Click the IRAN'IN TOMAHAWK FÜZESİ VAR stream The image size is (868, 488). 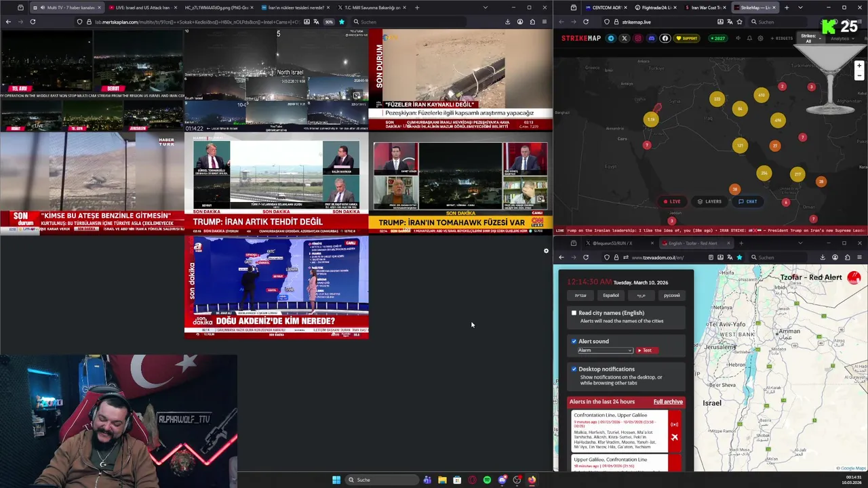[460, 183]
